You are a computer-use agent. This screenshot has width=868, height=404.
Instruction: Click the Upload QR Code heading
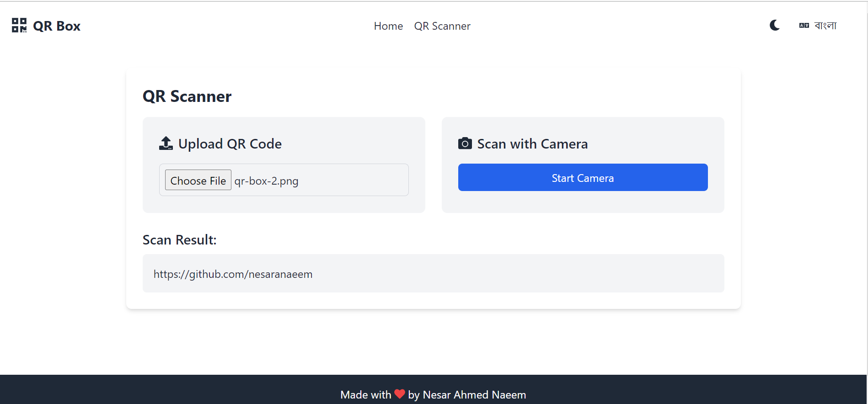click(230, 144)
